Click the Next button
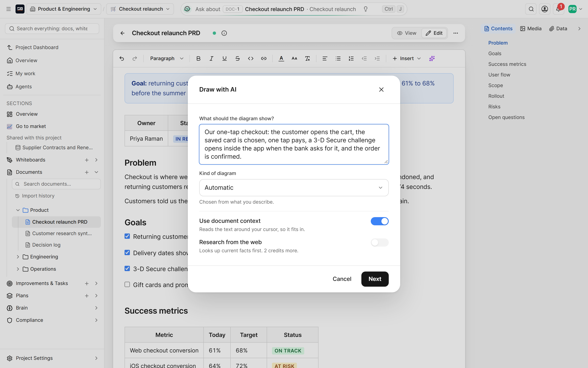 [375, 279]
